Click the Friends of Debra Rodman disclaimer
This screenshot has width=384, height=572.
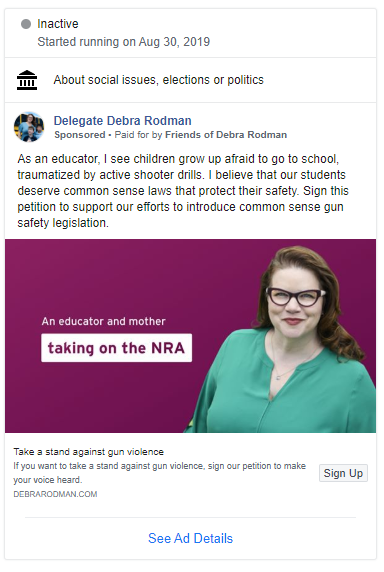pyautogui.click(x=226, y=135)
